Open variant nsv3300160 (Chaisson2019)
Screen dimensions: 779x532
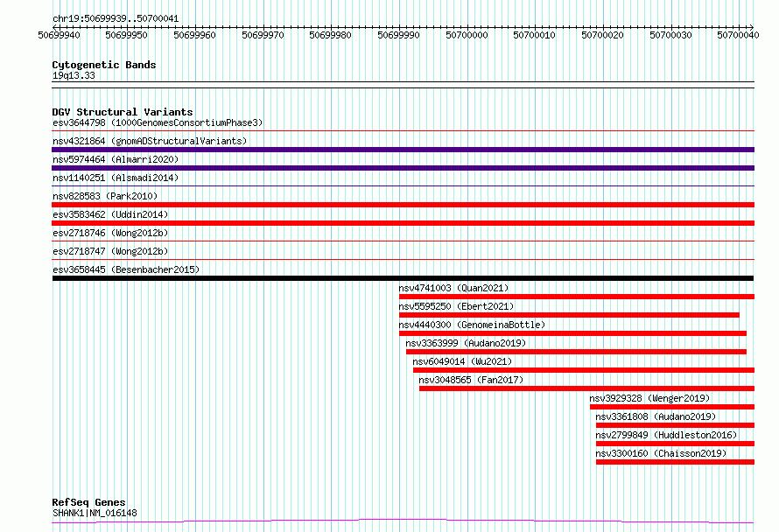click(661, 453)
